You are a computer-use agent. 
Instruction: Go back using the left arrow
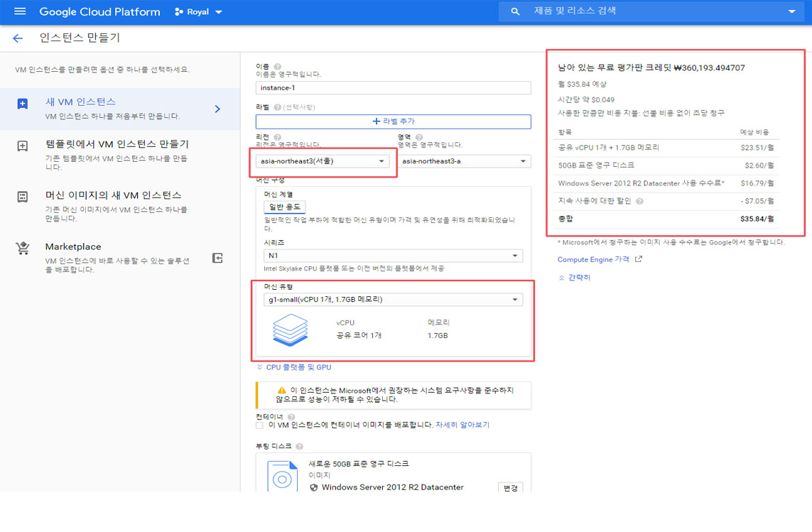pos(18,38)
